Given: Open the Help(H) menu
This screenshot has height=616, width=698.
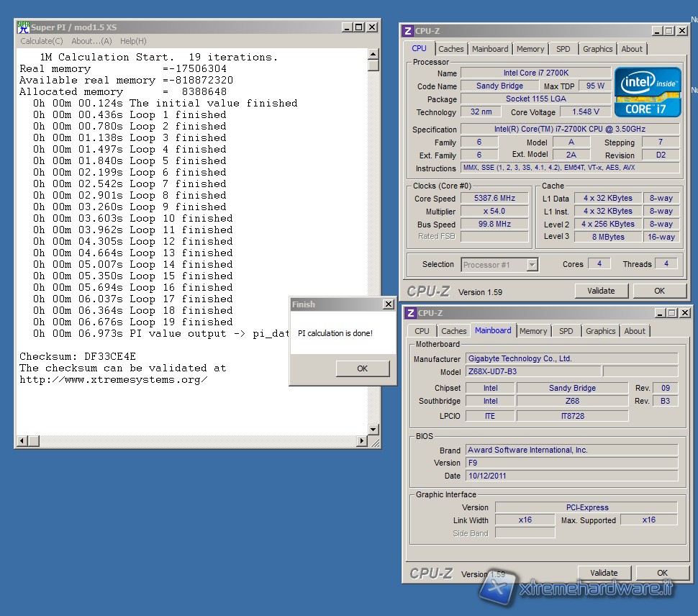Looking at the screenshot, I should coord(133,41).
